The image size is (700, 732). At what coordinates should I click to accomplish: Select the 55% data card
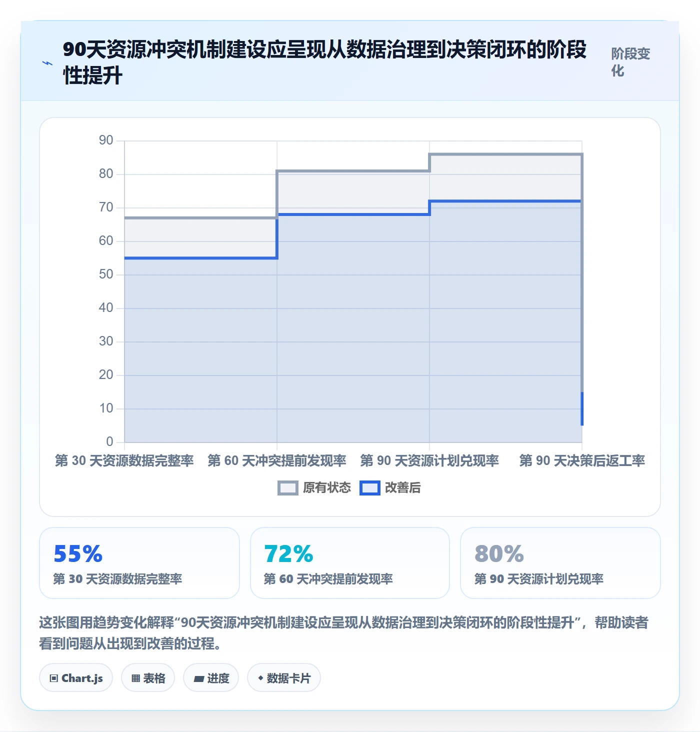(x=139, y=563)
